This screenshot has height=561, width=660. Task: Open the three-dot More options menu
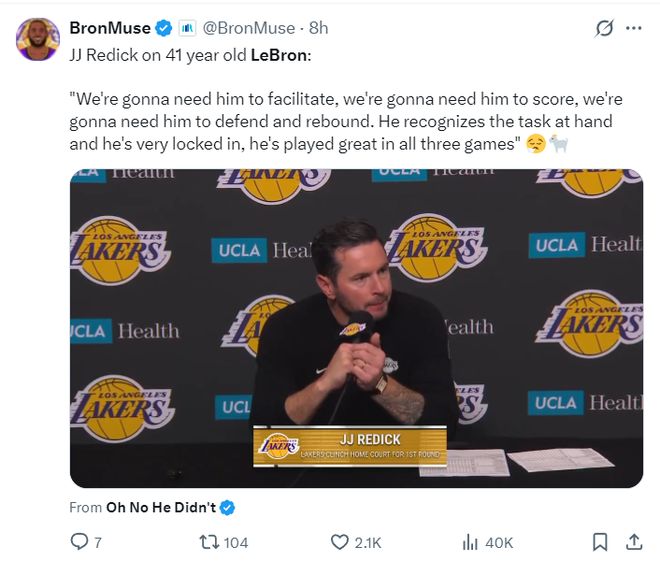(x=633, y=28)
